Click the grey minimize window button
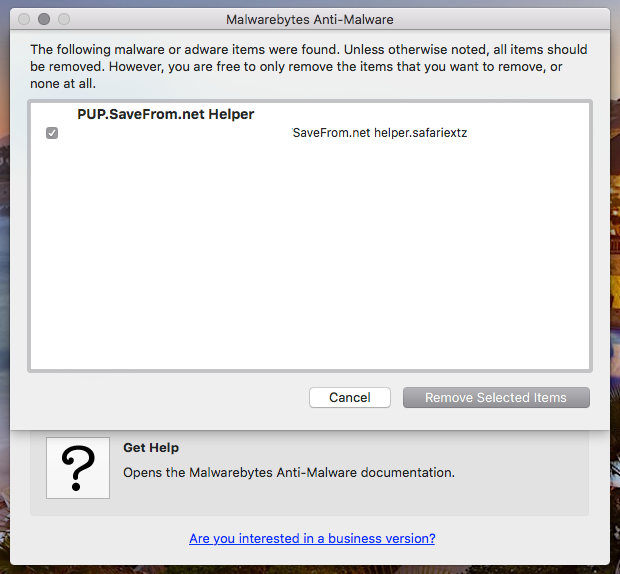Screen dimensions: 620x574 point(44,19)
